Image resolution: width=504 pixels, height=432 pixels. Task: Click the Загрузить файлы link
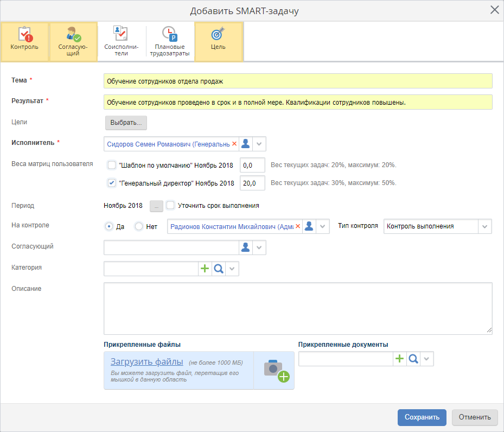147,362
